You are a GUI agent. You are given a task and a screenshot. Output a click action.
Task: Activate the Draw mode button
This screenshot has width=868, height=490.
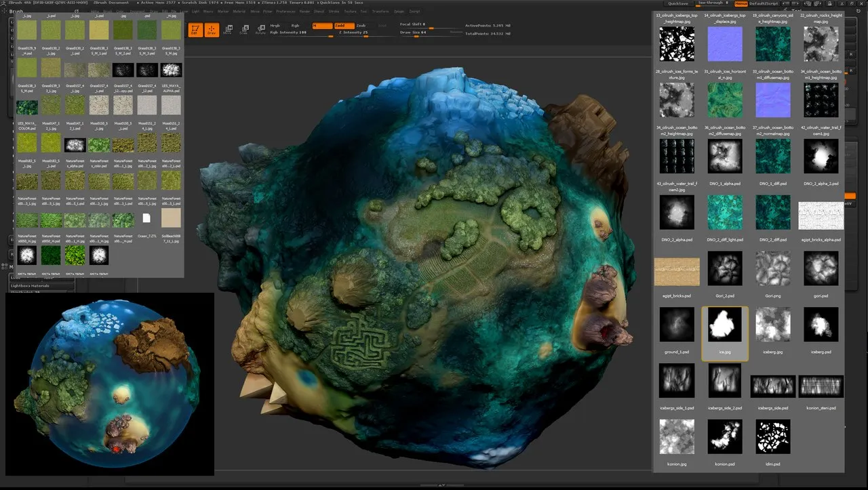coord(211,30)
